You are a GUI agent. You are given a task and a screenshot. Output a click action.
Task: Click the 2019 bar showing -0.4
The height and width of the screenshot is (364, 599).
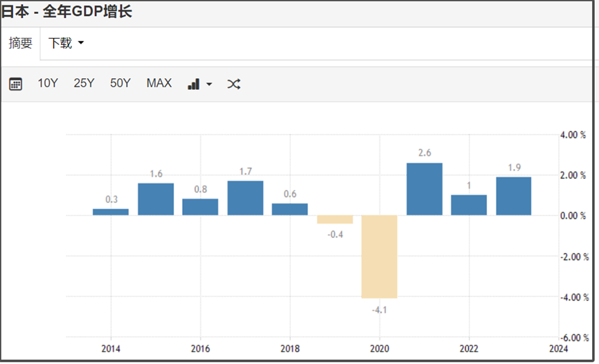point(335,219)
